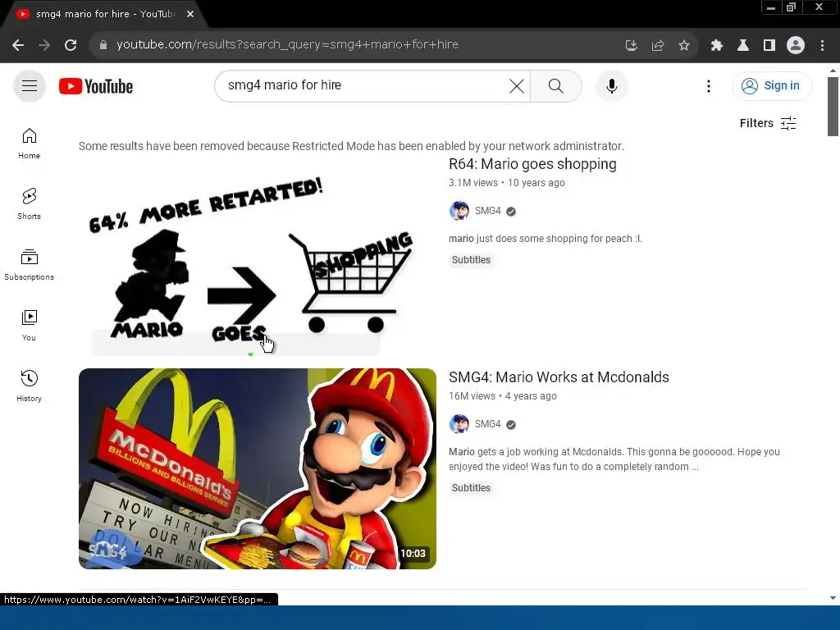Click browser forward arrow
Screen dimensions: 840x630
(44, 45)
